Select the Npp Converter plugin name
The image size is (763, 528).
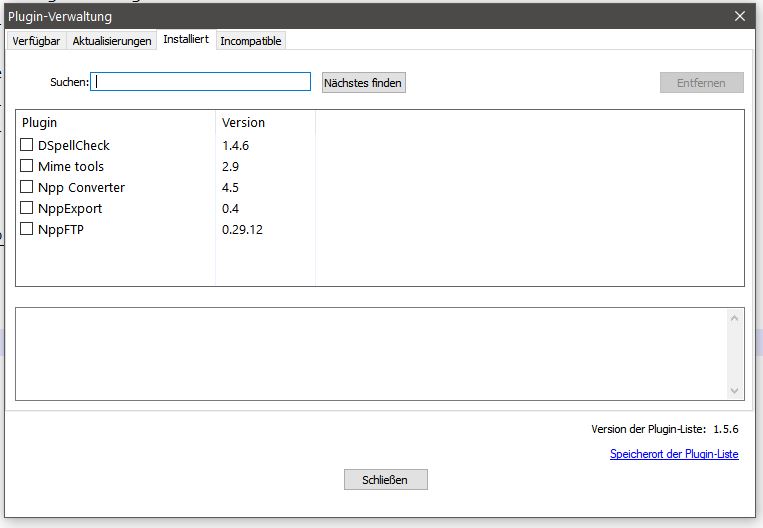click(x=81, y=187)
